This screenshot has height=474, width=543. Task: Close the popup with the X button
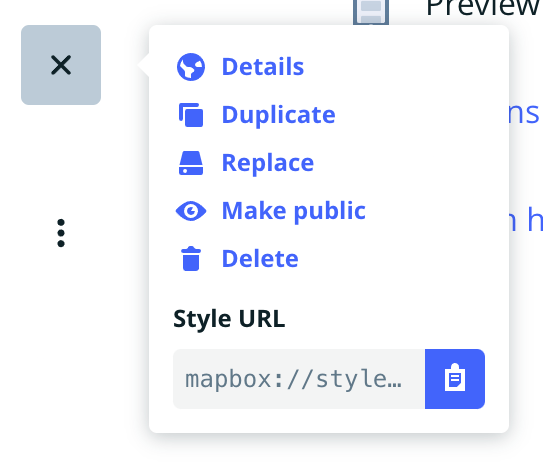tap(61, 65)
